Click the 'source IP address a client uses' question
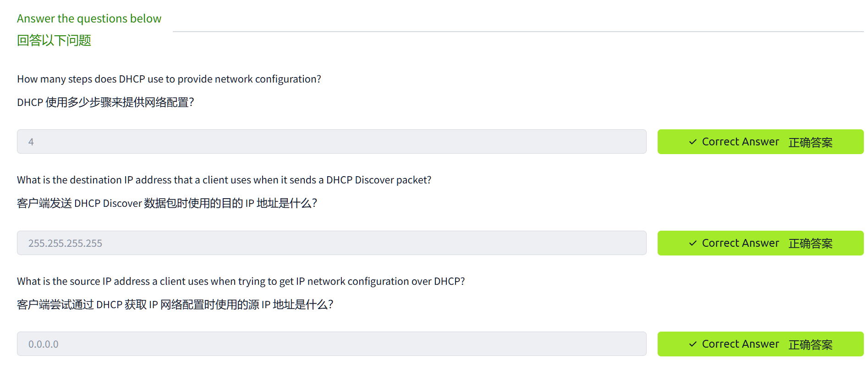 pos(241,281)
